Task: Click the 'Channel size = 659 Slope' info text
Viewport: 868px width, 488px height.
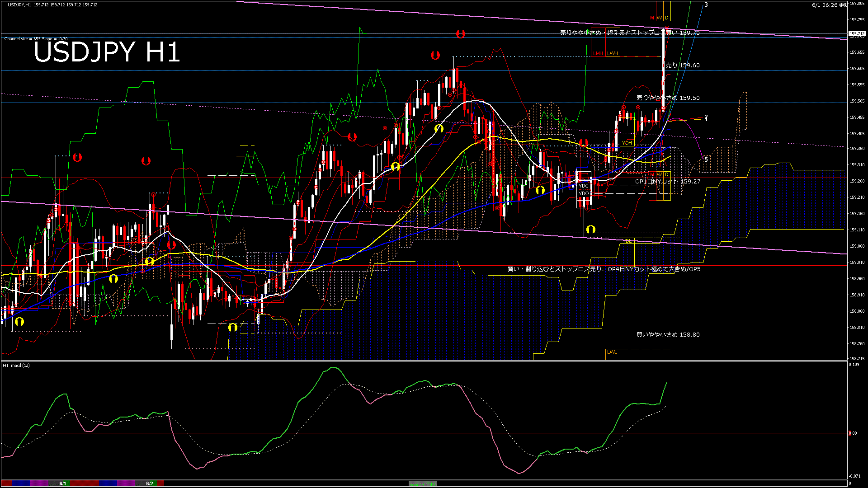Action: tap(36, 39)
